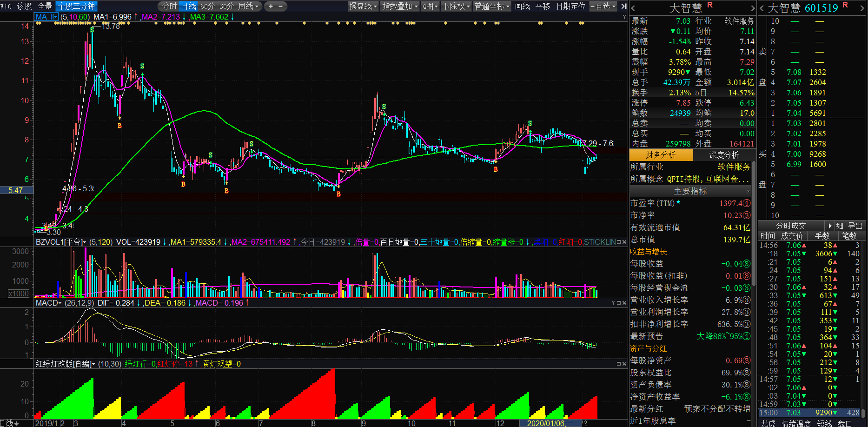
Task: Click the 时间 column header
Action: 768,236
